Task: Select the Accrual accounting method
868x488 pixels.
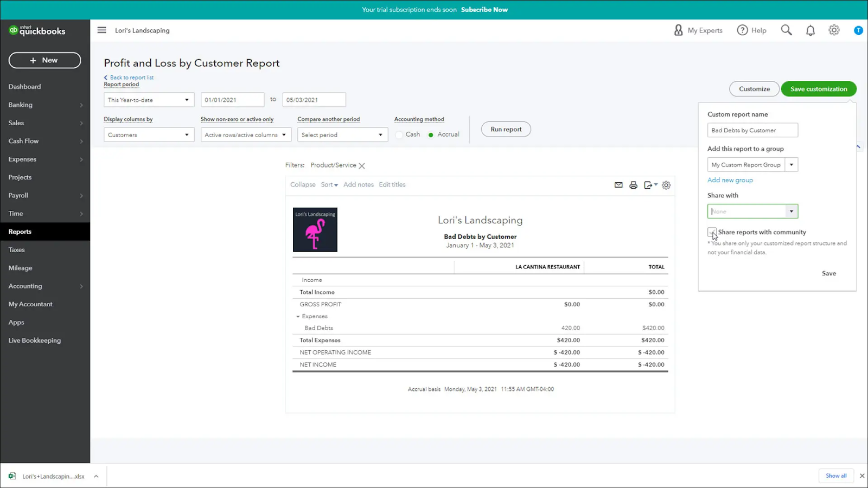Action: (431, 134)
